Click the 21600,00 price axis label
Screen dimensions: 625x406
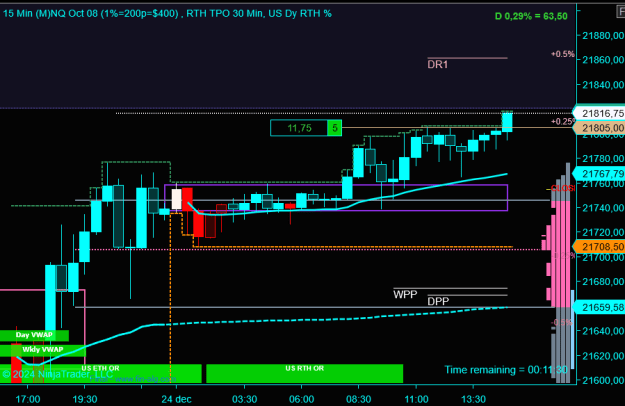[603, 380]
